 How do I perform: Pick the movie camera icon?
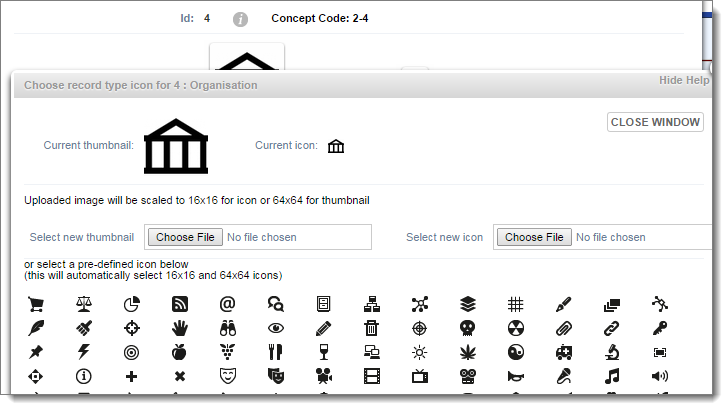324,376
